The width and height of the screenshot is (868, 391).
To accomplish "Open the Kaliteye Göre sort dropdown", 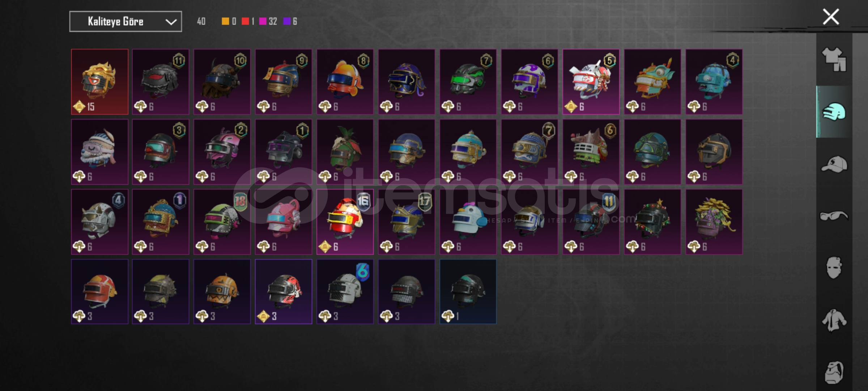I will pyautogui.click(x=125, y=21).
